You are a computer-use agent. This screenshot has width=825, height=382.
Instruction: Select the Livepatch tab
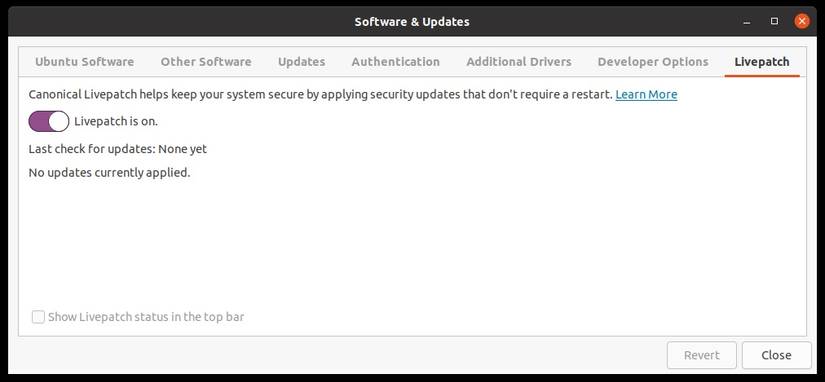pyautogui.click(x=762, y=62)
